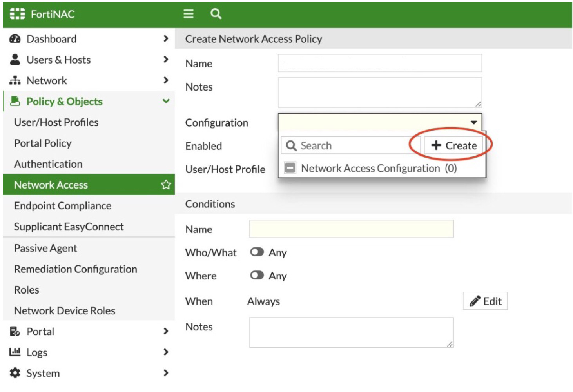Toggle Who/What away from Any
The width and height of the screenshot is (573, 392).
257,252
